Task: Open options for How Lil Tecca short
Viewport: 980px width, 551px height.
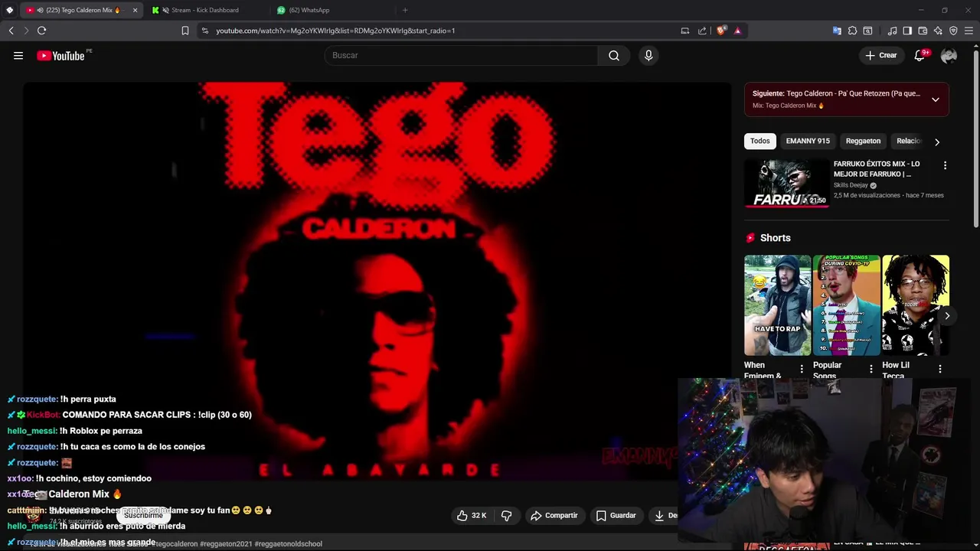Action: pyautogui.click(x=939, y=369)
